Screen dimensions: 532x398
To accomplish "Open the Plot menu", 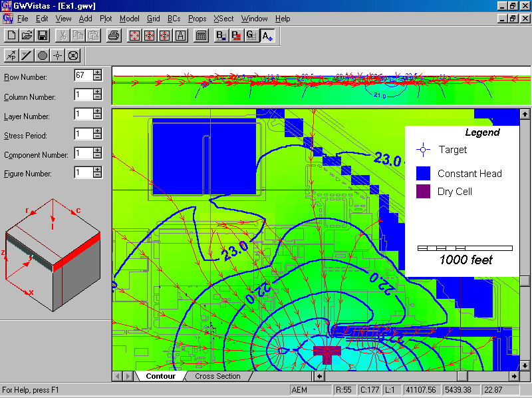I will (106, 19).
